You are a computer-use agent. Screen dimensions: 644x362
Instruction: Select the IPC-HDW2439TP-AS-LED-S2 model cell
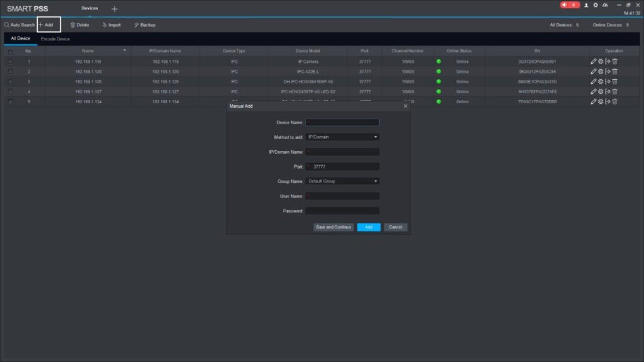coord(308,91)
